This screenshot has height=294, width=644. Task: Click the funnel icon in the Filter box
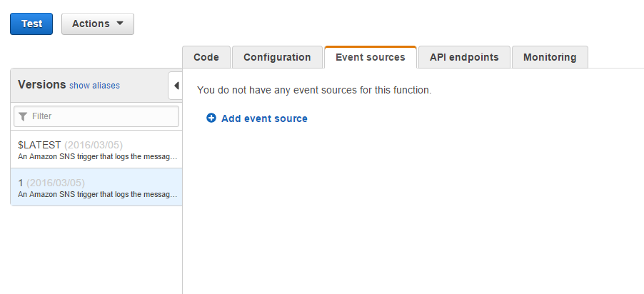[23, 116]
